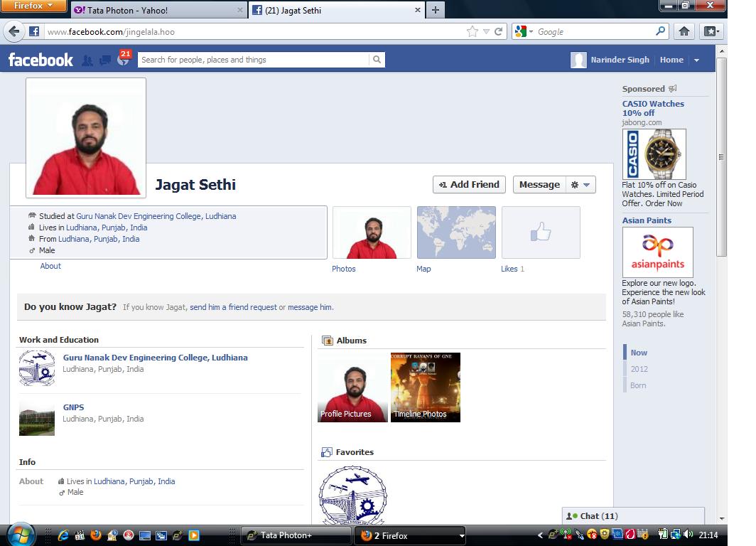Go to Facebook Home
The height and width of the screenshot is (546, 756).
(671, 60)
